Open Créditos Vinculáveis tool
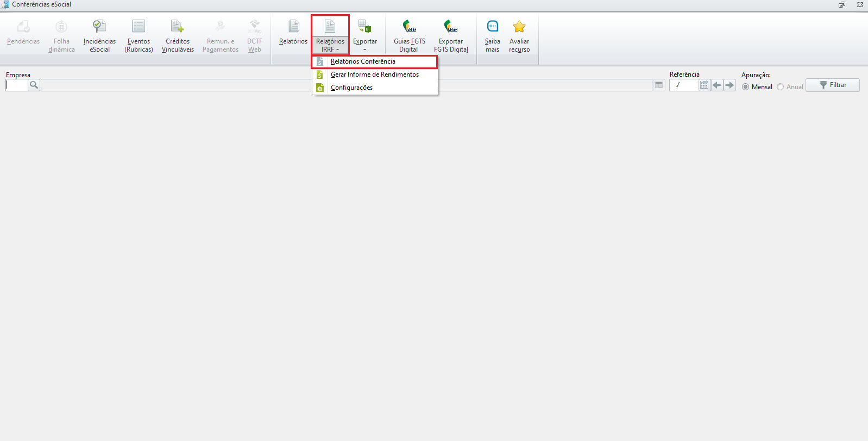 click(x=178, y=35)
